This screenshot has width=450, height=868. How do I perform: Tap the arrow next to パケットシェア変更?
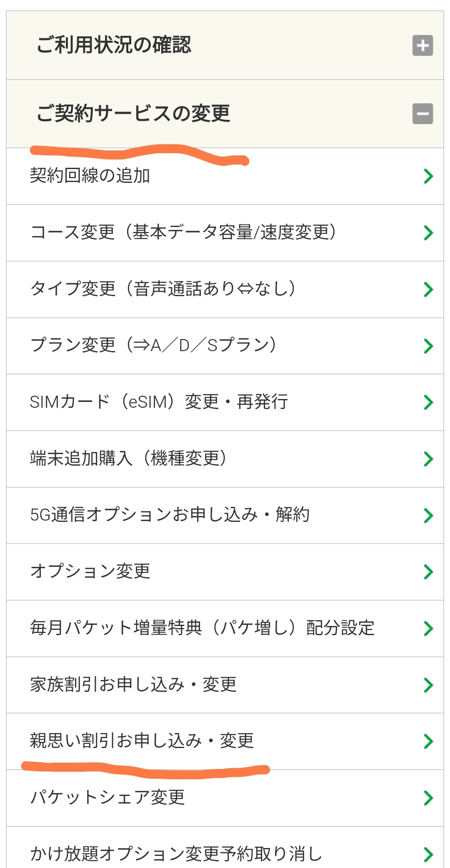[x=428, y=798]
